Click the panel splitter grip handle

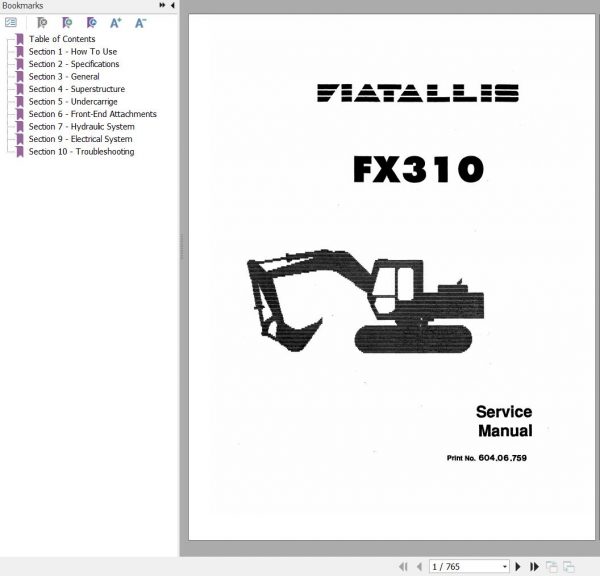pyautogui.click(x=181, y=247)
